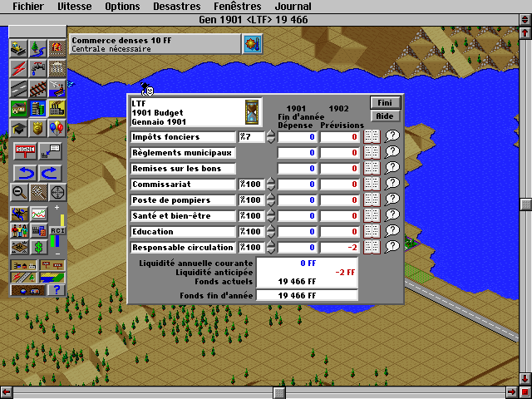Select the Query information tool
532x399 pixels.
click(x=50, y=151)
